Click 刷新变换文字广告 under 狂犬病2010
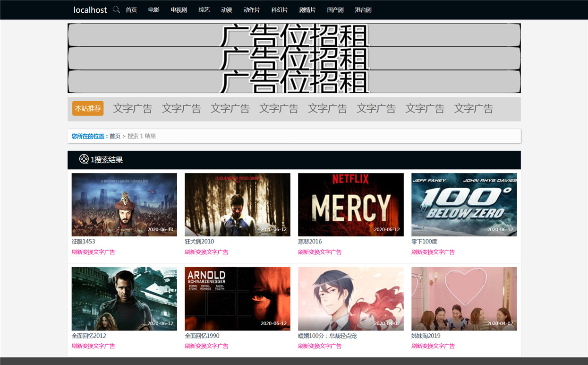 click(206, 252)
